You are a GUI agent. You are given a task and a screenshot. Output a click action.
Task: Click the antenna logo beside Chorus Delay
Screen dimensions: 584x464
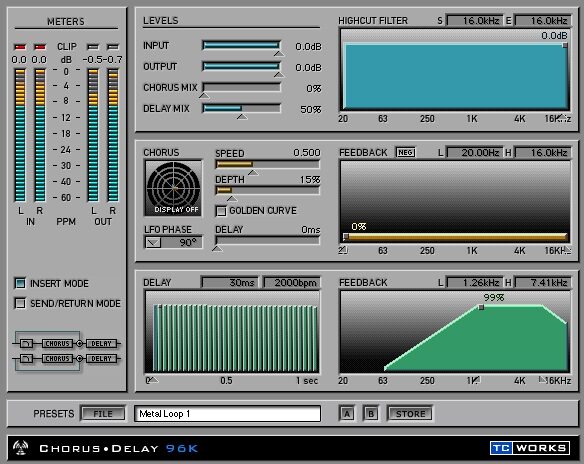tap(20, 447)
